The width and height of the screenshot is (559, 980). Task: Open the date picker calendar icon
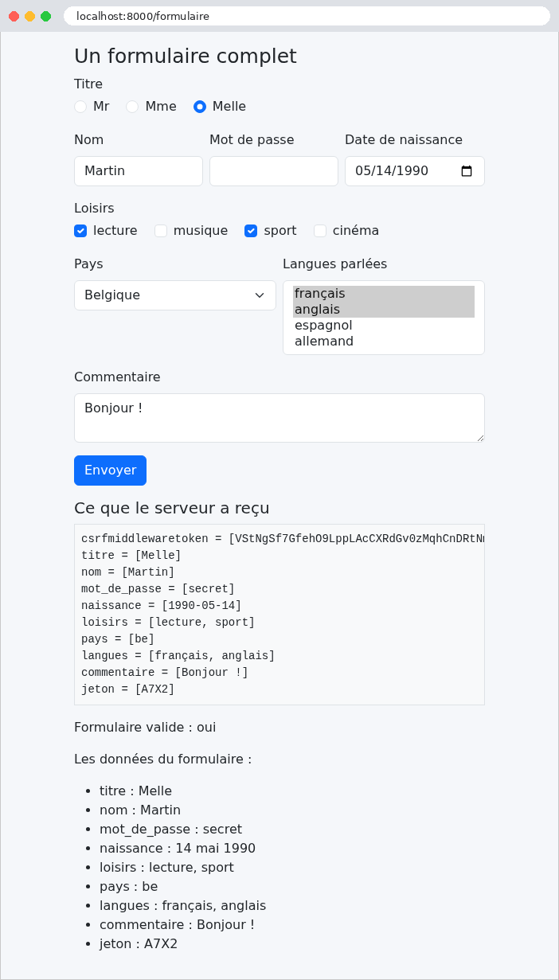pyautogui.click(x=467, y=171)
